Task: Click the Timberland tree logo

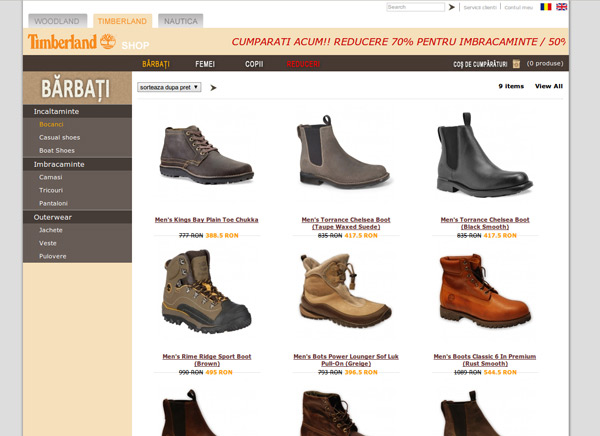Action: tap(108, 41)
